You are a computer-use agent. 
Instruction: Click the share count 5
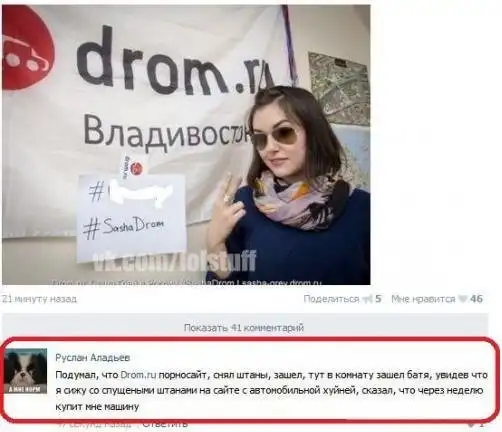(x=378, y=299)
